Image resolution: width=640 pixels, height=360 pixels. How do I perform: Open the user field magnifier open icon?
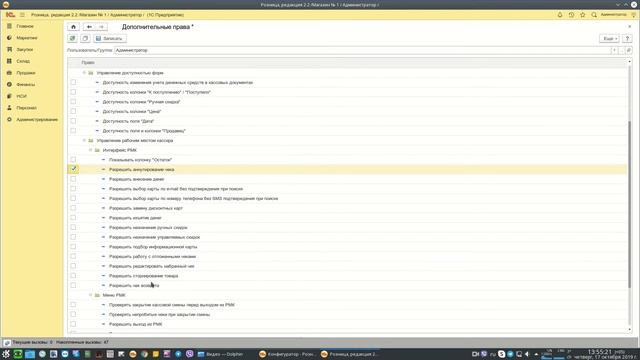point(629,50)
